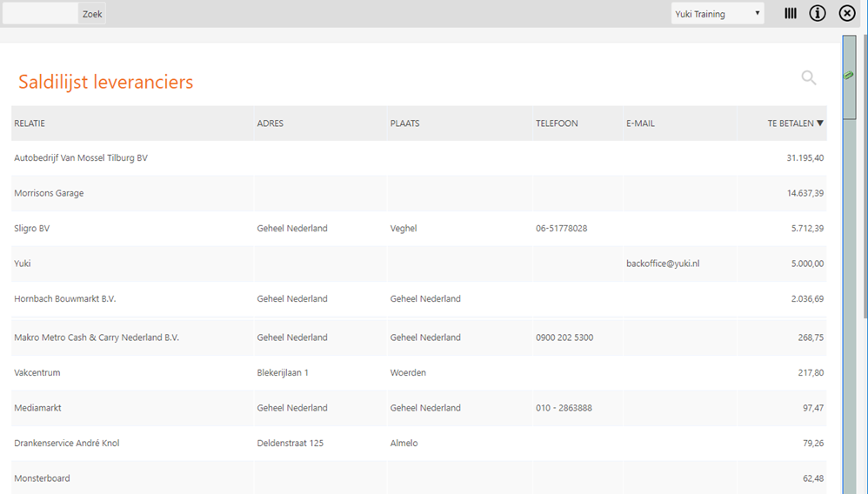Sort by PLAATS column header
The width and height of the screenshot is (868, 494).
coord(404,123)
